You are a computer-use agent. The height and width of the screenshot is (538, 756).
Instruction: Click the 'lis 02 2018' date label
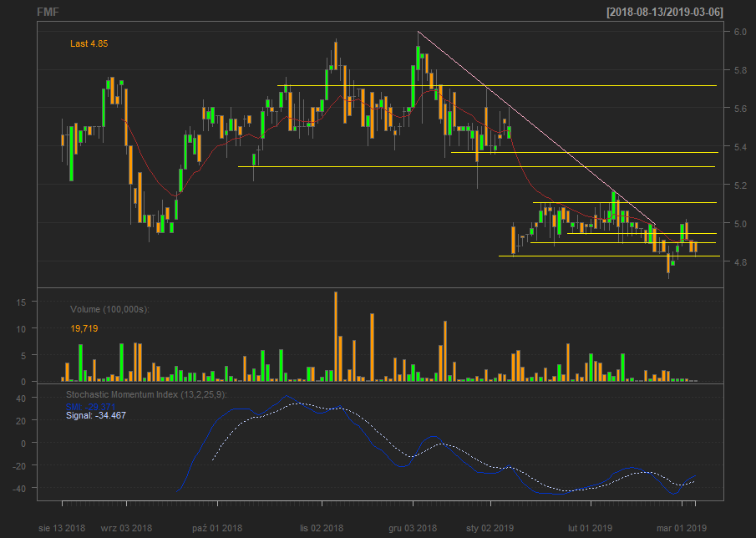tap(322, 528)
